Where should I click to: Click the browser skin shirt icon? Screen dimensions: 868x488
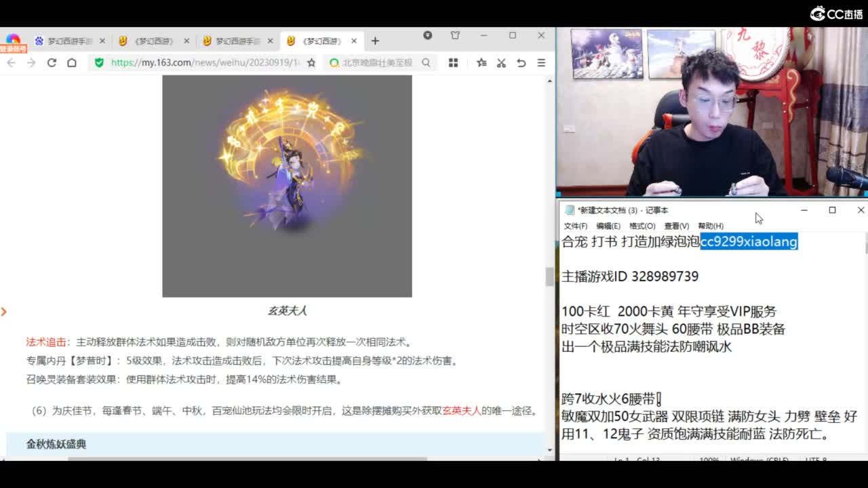[455, 35]
